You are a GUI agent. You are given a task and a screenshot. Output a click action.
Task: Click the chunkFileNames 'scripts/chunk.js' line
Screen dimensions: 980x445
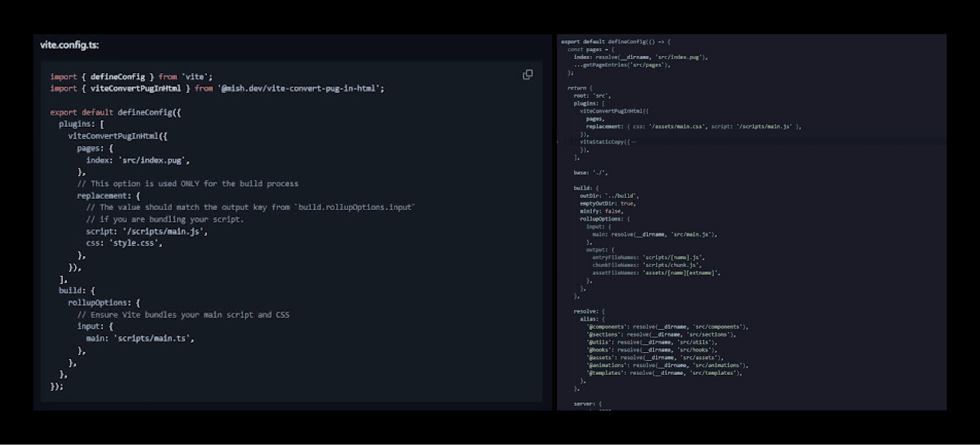(x=646, y=265)
